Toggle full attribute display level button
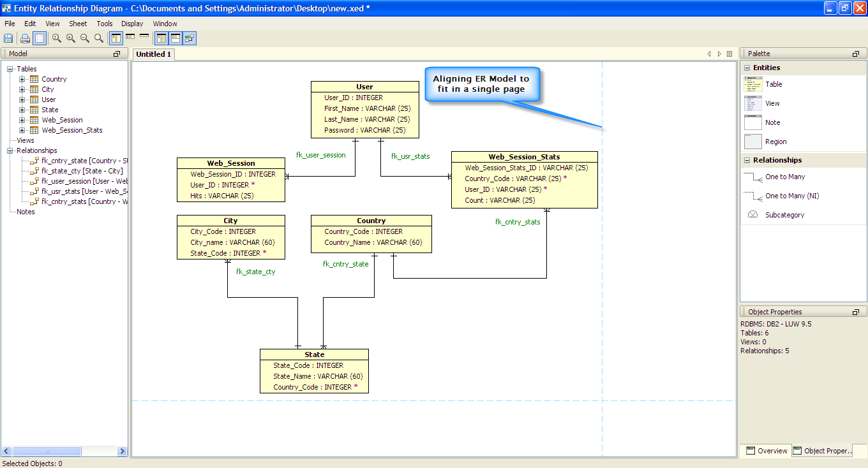The width and height of the screenshot is (868, 468). click(x=116, y=38)
